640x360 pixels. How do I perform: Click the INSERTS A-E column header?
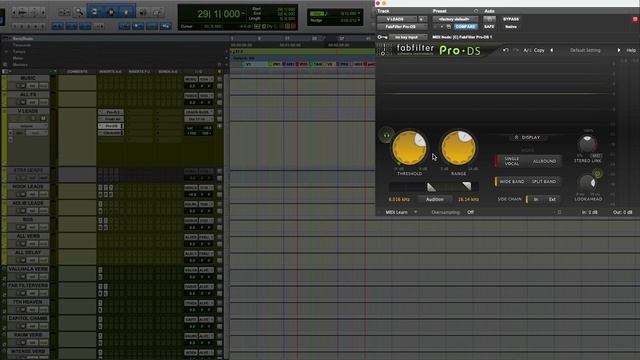click(110, 72)
